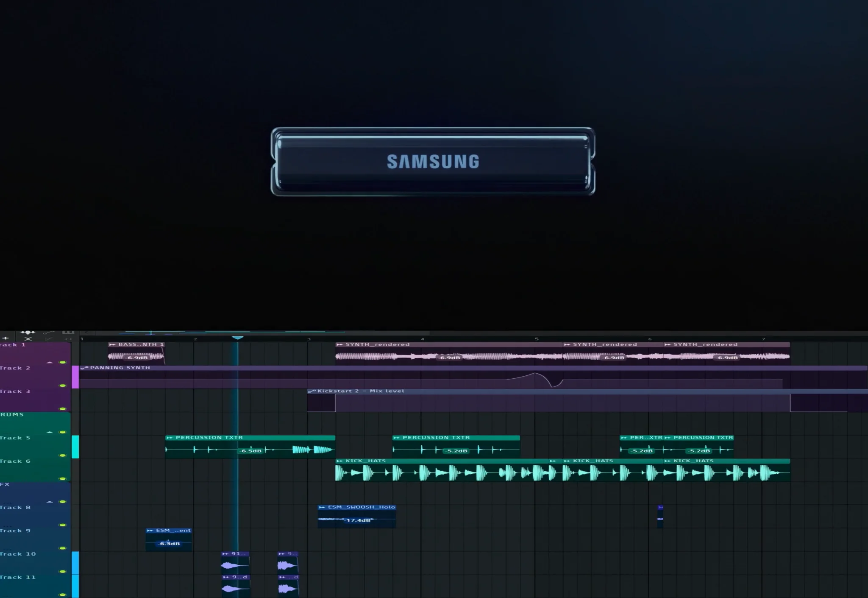Click the first PERCUSSION TXTR clip title
Image resolution: width=868 pixels, height=598 pixels.
(209, 437)
